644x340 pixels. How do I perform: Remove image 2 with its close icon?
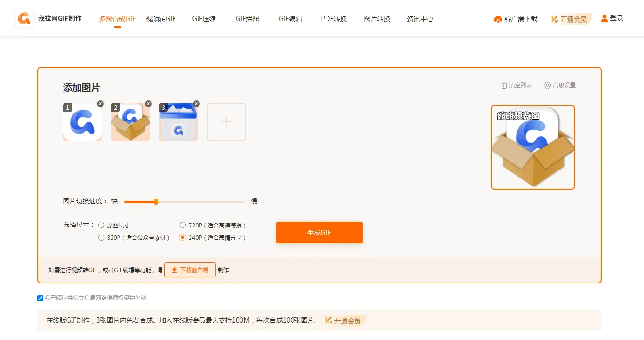(148, 104)
